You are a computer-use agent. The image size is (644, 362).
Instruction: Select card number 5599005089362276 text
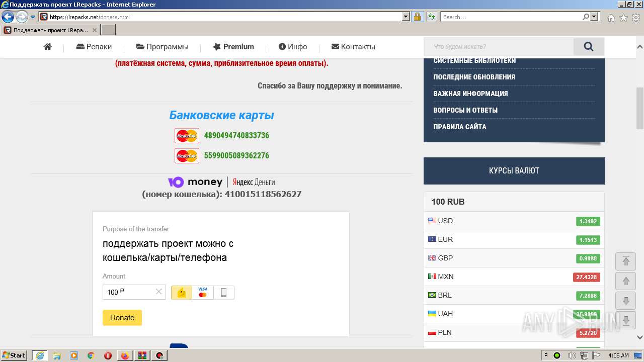(x=236, y=155)
